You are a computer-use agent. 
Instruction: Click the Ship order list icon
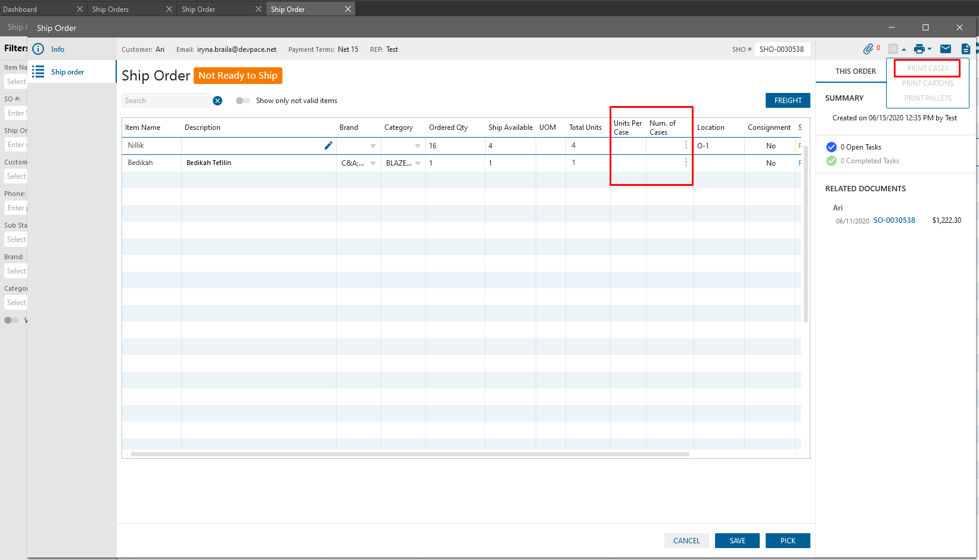pyautogui.click(x=38, y=71)
